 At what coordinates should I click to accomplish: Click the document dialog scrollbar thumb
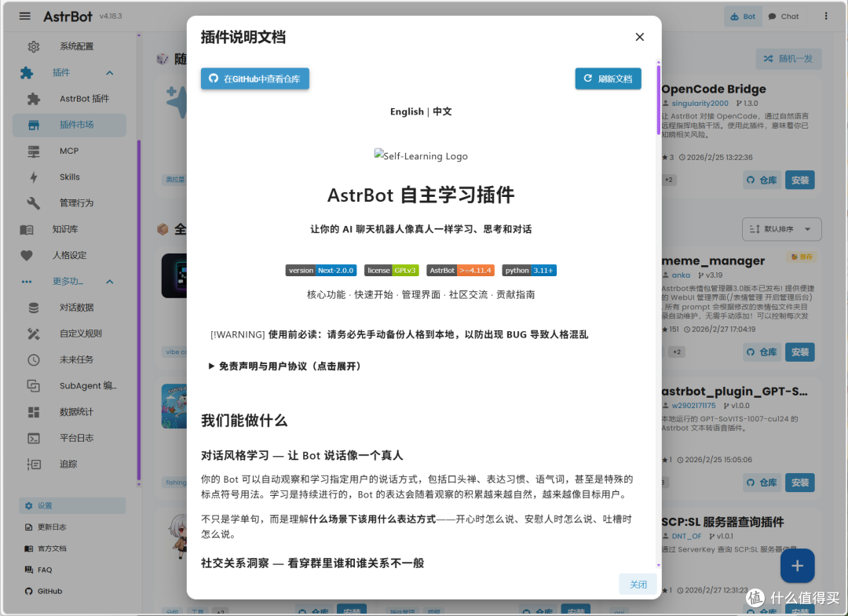(x=658, y=100)
